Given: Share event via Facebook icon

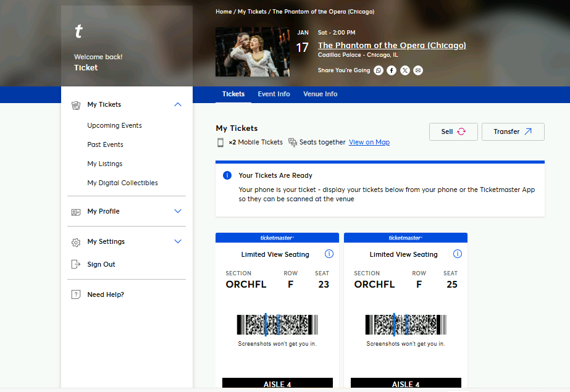Looking at the screenshot, I should click(x=392, y=70).
